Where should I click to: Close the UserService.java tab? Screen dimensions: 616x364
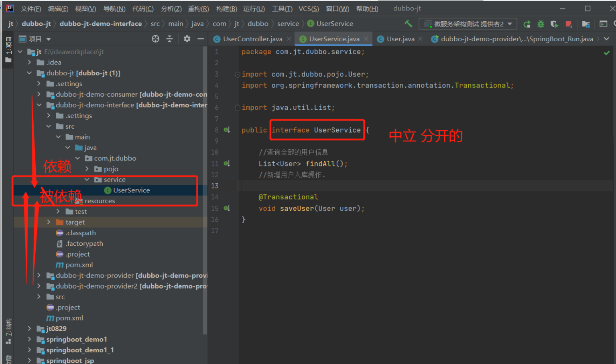pos(366,39)
